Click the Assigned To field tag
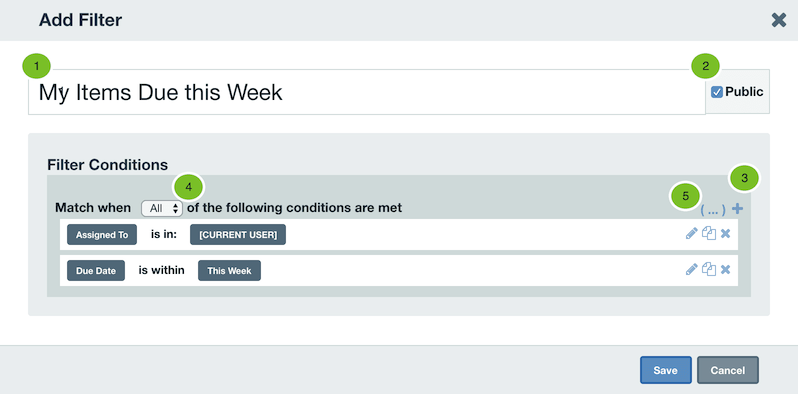The height and width of the screenshot is (394, 798). tap(102, 235)
